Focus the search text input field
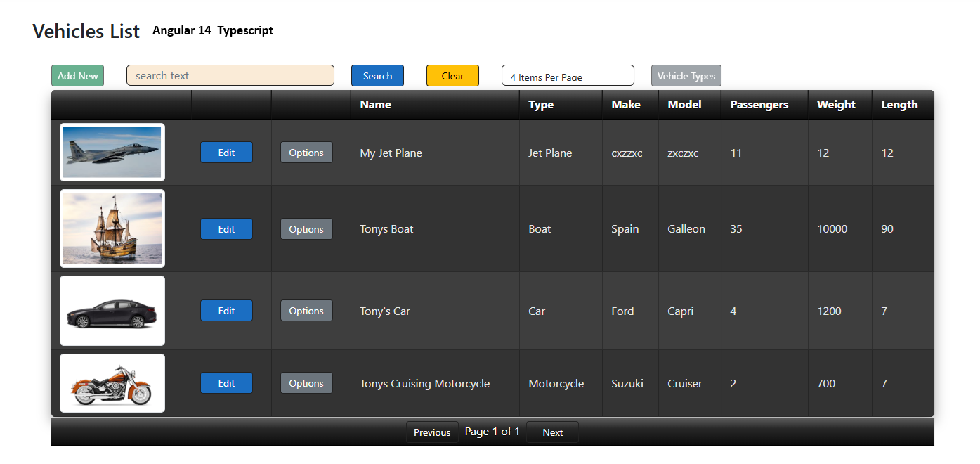The image size is (980, 464). pyautogui.click(x=230, y=75)
